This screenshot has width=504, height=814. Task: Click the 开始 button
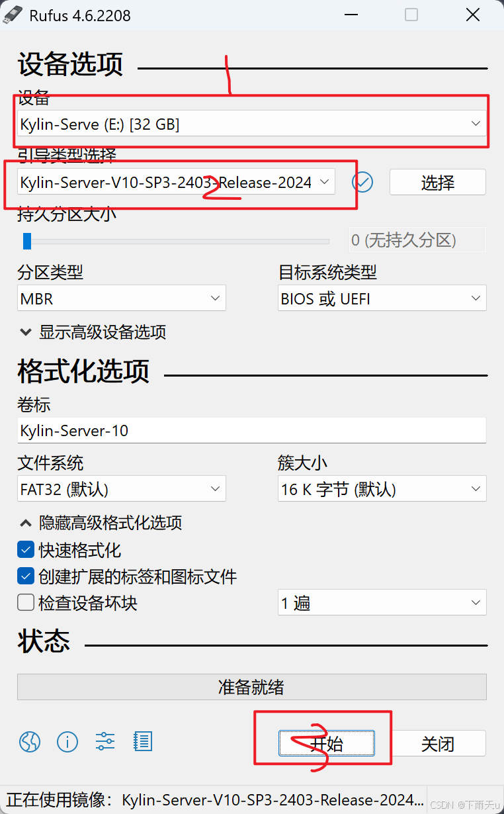pos(327,743)
